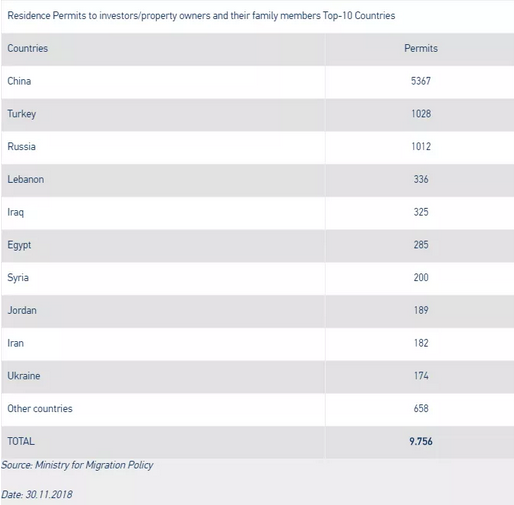
Task: Click the Other countries row label
Action: [x=40, y=408]
